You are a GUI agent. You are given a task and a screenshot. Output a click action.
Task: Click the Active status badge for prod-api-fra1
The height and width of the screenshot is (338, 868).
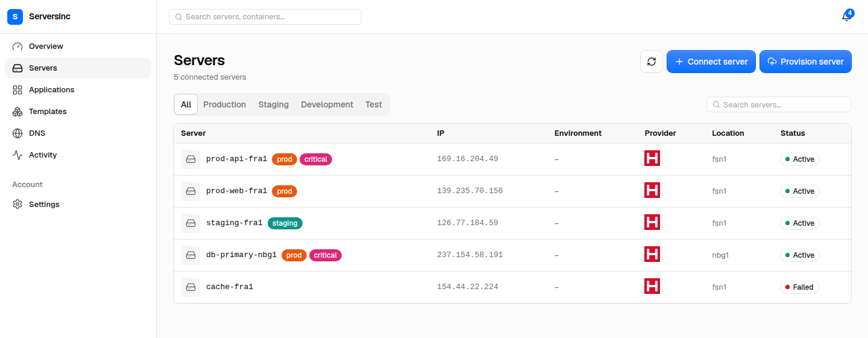[800, 159]
